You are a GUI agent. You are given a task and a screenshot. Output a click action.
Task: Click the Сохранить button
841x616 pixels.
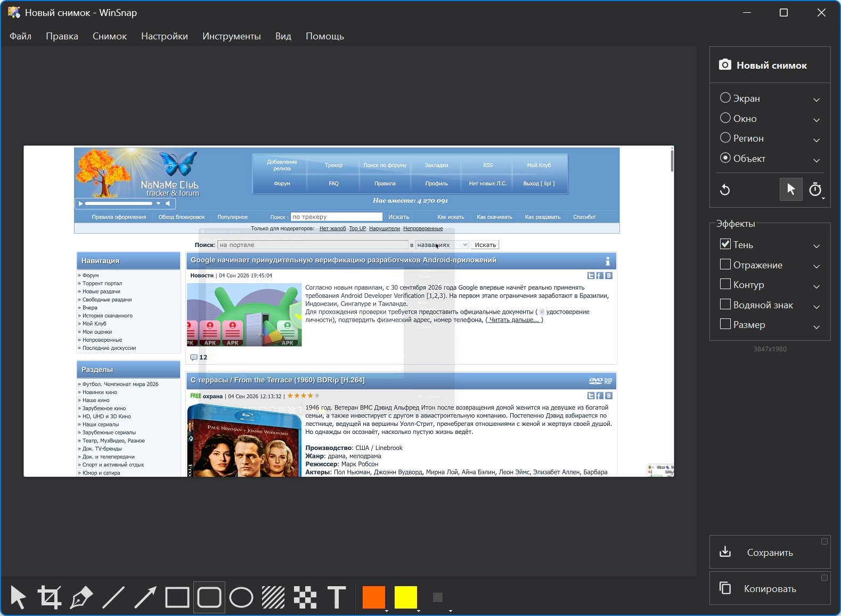point(770,552)
